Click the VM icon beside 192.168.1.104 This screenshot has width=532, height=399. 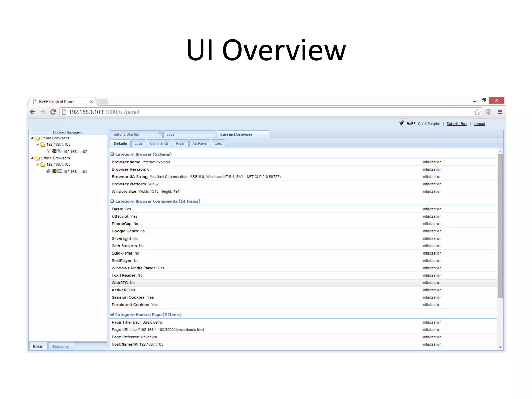[60, 171]
